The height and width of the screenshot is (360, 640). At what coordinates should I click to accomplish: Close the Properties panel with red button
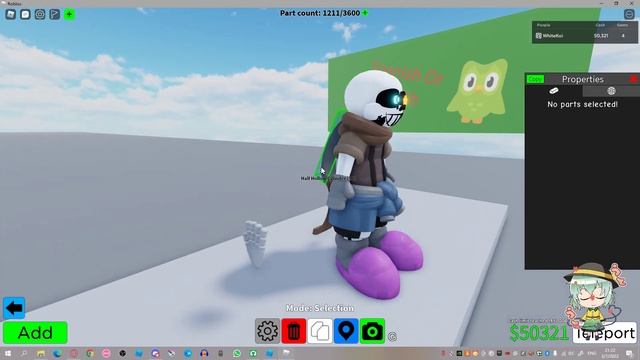[x=634, y=79]
